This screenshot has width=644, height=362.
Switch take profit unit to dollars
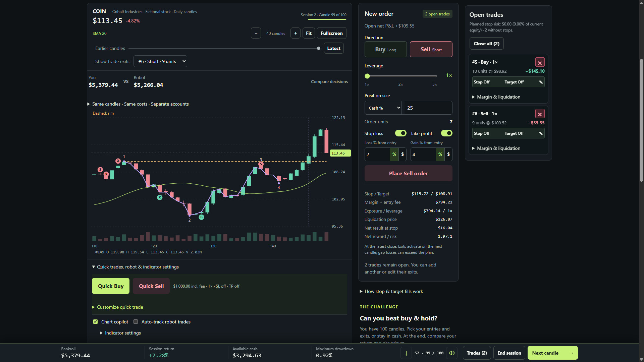tap(448, 155)
